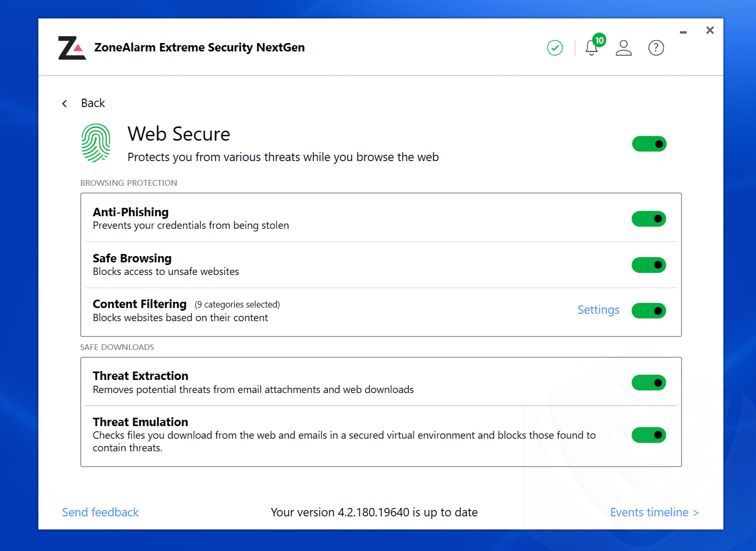The image size is (756, 551).
Task: Click the Content Filtering heading
Action: [140, 304]
